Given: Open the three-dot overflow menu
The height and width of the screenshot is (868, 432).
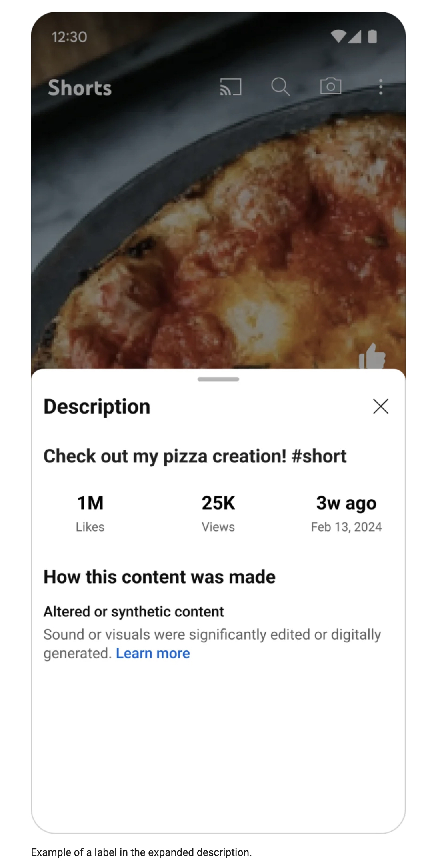Looking at the screenshot, I should coord(380,87).
